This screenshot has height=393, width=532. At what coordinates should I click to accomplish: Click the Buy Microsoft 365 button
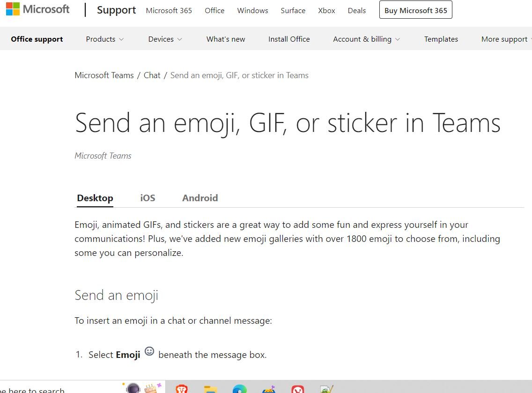click(x=416, y=10)
